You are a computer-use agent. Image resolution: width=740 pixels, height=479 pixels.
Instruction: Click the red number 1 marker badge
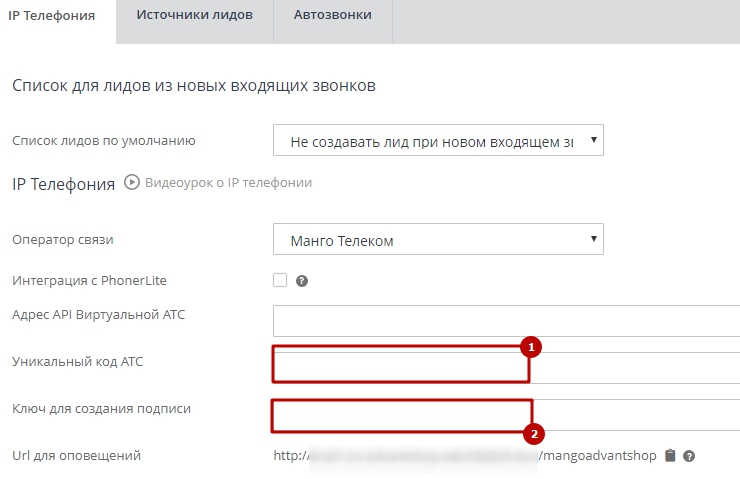(x=532, y=347)
